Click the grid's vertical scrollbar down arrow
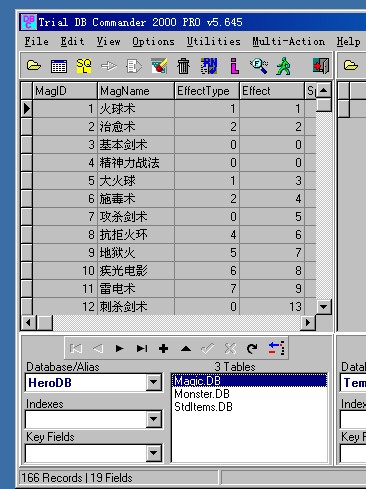 pyautogui.click(x=323, y=307)
